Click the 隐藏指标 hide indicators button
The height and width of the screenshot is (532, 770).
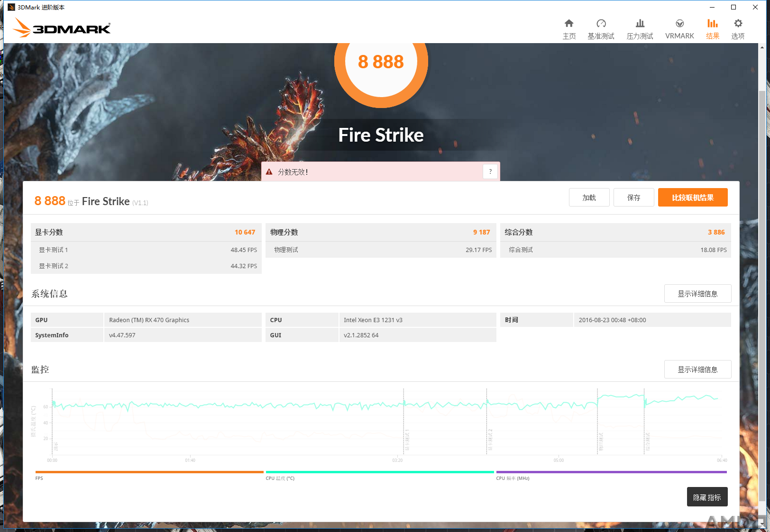coord(707,497)
